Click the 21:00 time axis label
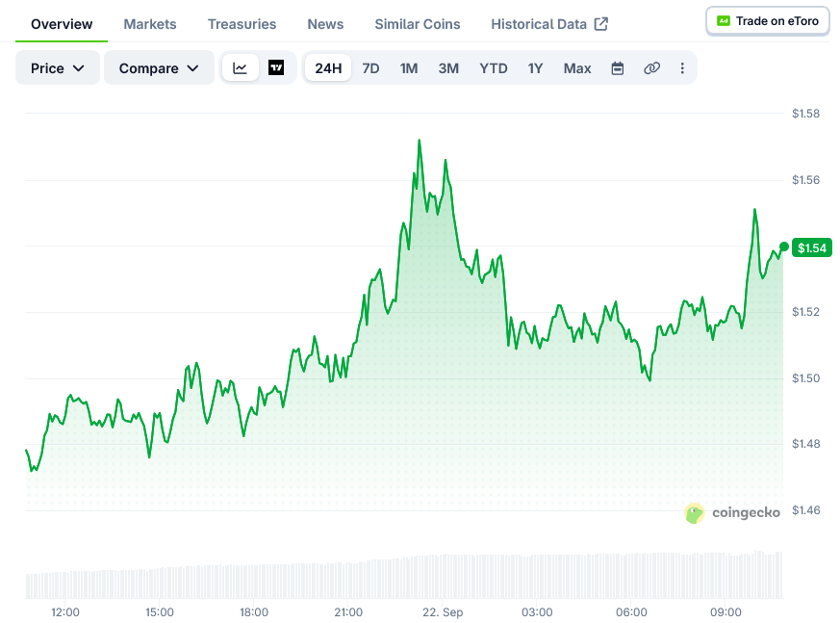The width and height of the screenshot is (840, 623). [x=348, y=612]
